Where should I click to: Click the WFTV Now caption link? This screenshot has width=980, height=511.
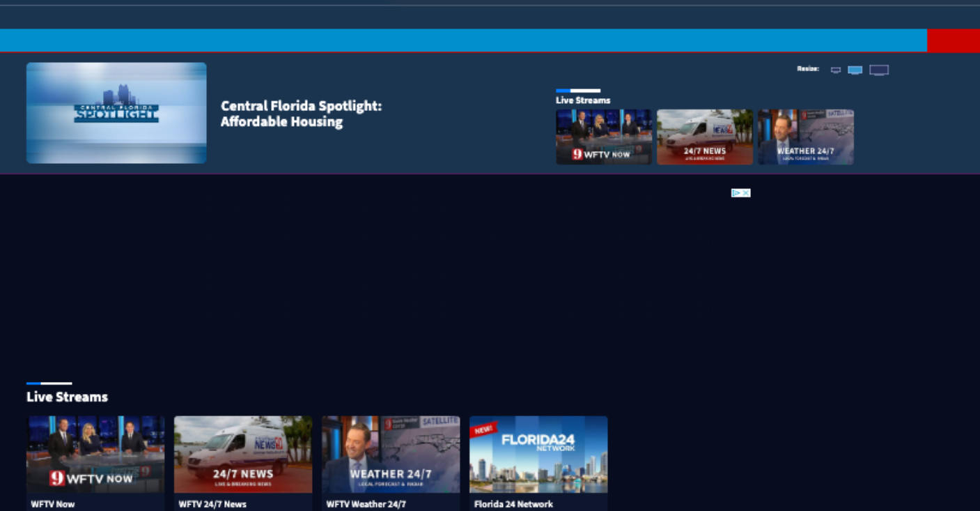coord(53,504)
